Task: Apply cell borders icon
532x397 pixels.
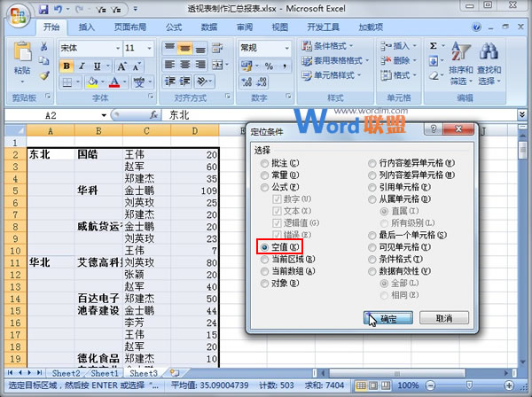Action: (67, 82)
